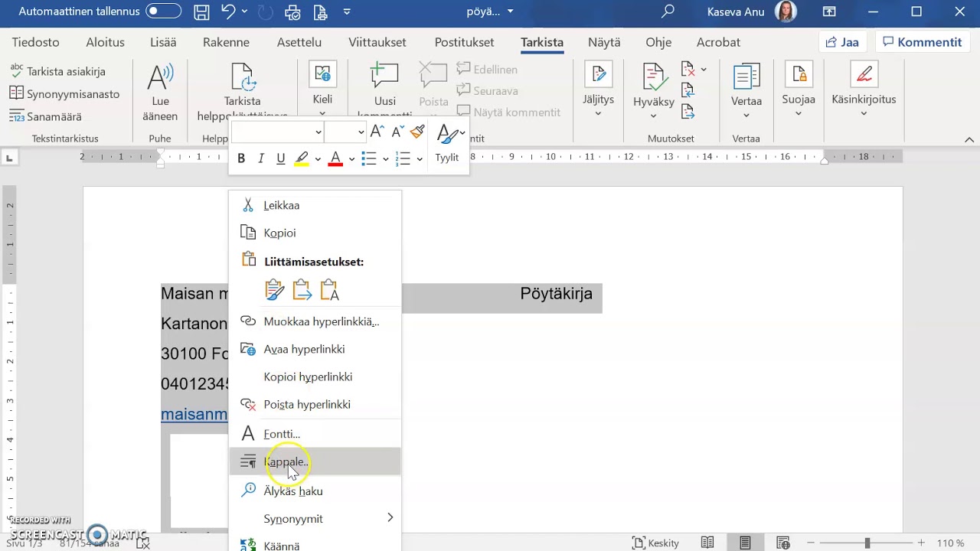Click the grow font icon in mini toolbar
This screenshot has width=980, height=551.
tap(377, 132)
